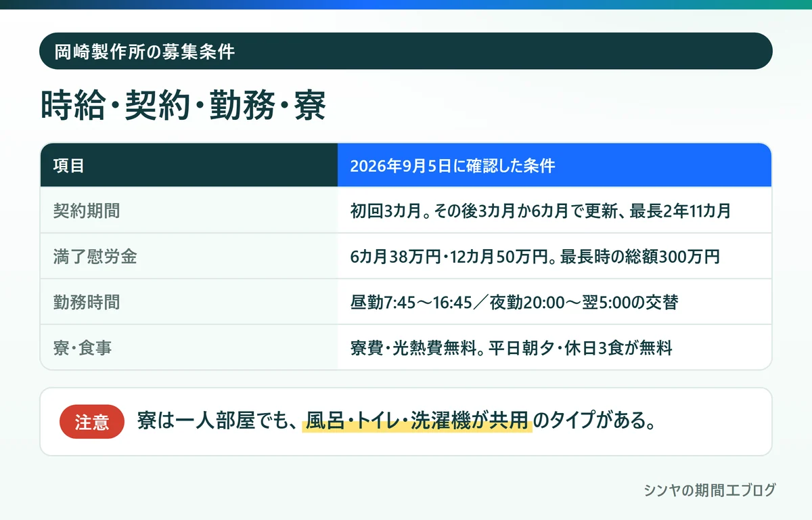Click the note text 寮は一人部屋でも

(214, 421)
